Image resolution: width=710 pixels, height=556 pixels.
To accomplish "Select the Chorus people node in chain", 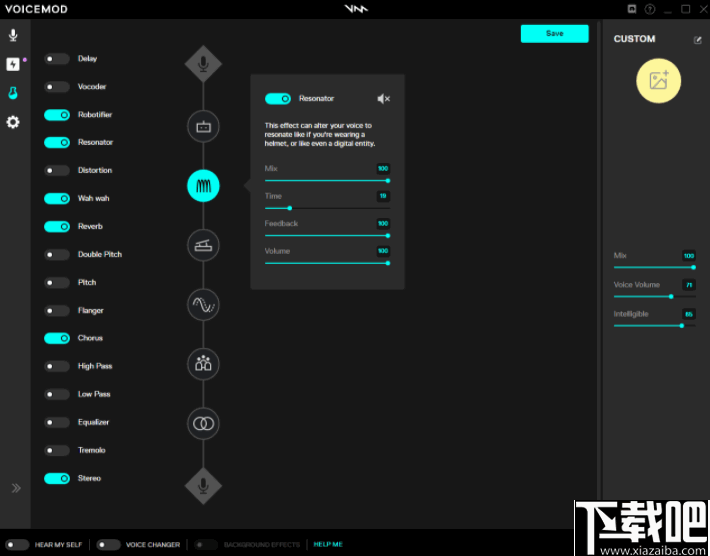I will [x=203, y=364].
